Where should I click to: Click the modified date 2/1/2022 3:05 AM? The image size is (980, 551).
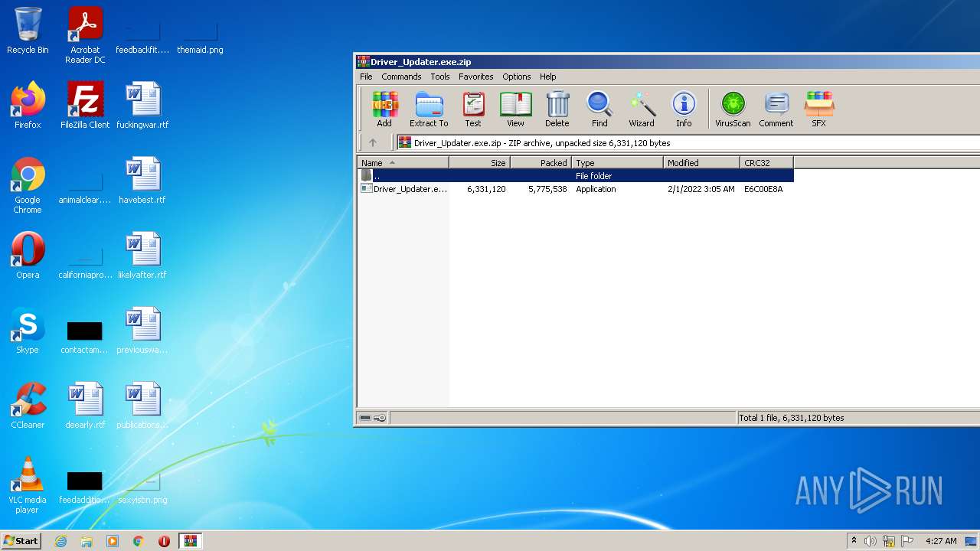click(701, 189)
